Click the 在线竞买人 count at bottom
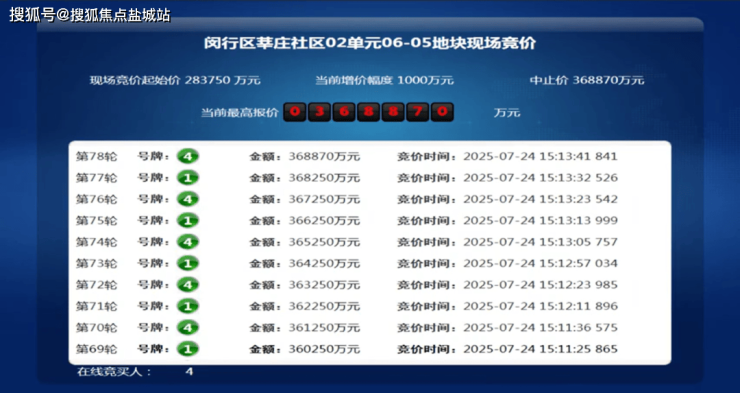This screenshot has width=740, height=393. click(x=189, y=372)
